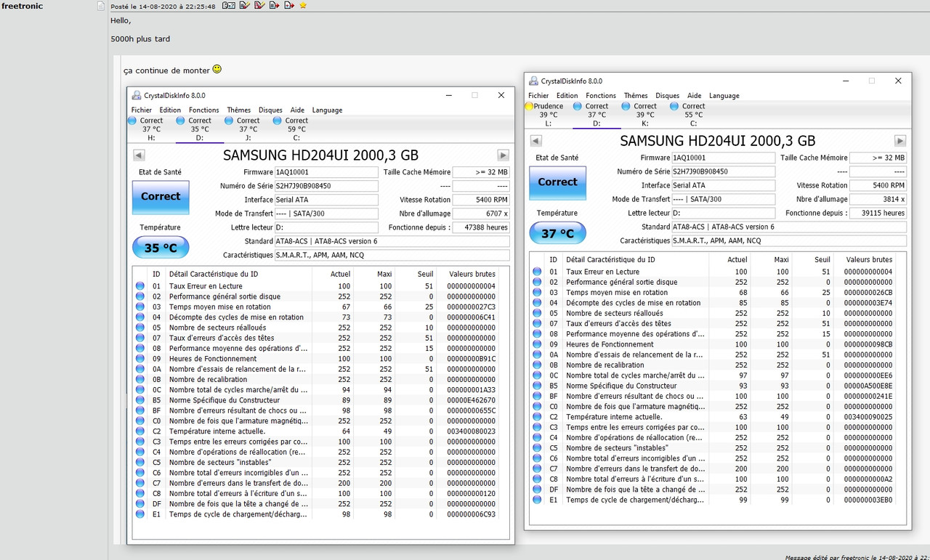Click Correct health button above large 37 °C

point(557,182)
